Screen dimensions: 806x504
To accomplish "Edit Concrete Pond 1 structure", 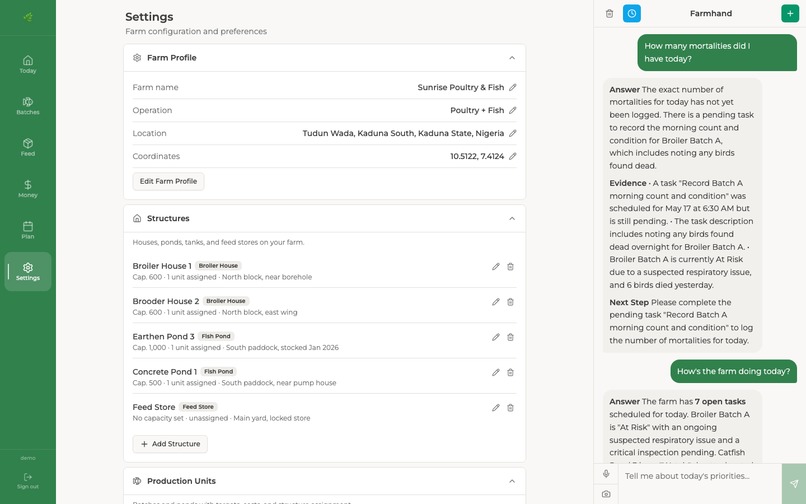I will (496, 372).
